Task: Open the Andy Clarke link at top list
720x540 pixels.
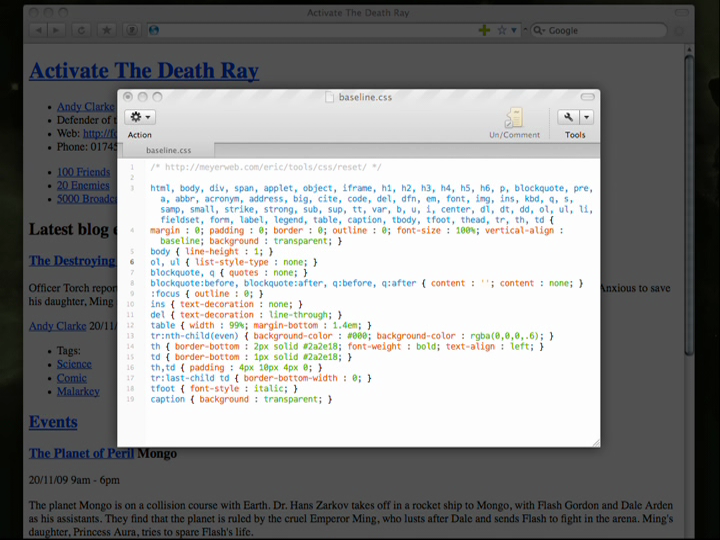Action: (x=85, y=107)
